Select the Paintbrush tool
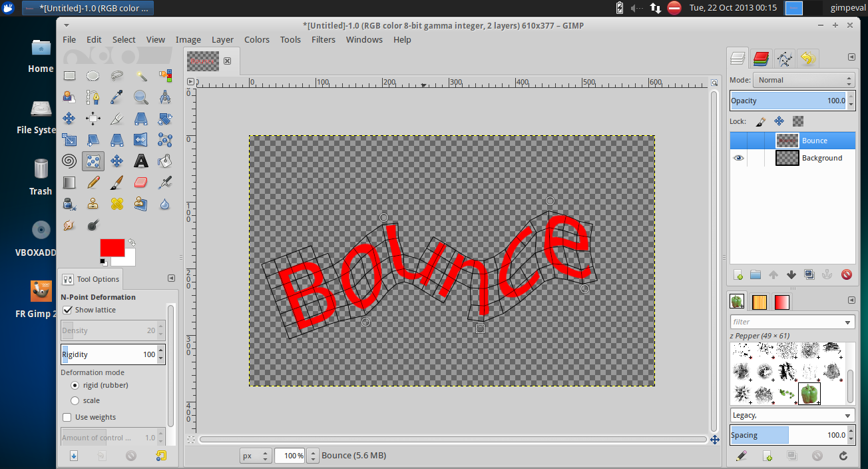This screenshot has height=469, width=868. (x=117, y=182)
